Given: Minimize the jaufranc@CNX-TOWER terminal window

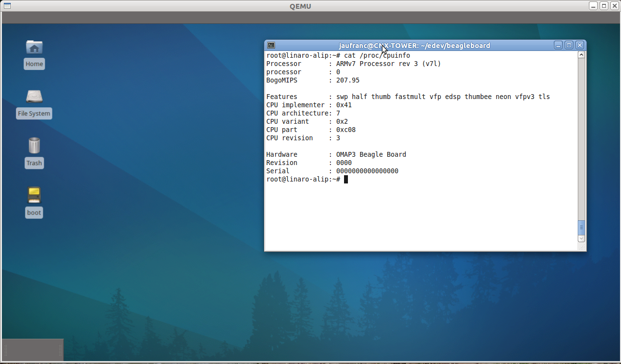Looking at the screenshot, I should [558, 45].
